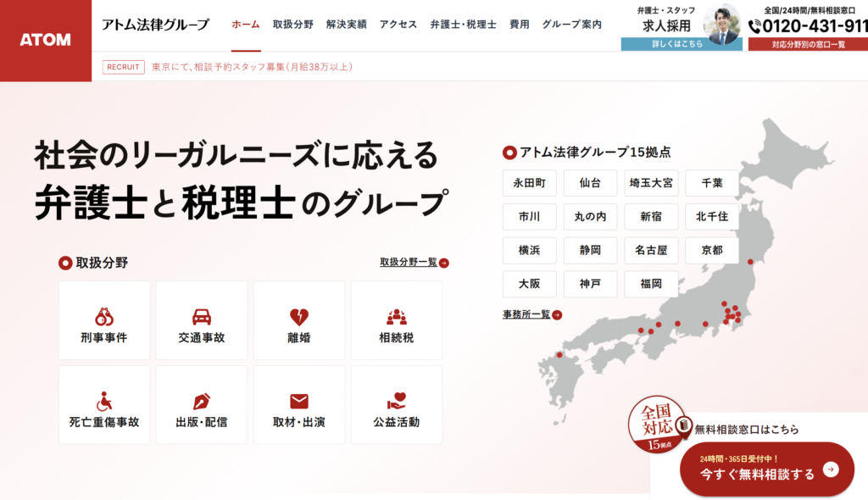Click the 今すぐ無料相談する button
This screenshot has height=500, width=868.
coord(766,471)
